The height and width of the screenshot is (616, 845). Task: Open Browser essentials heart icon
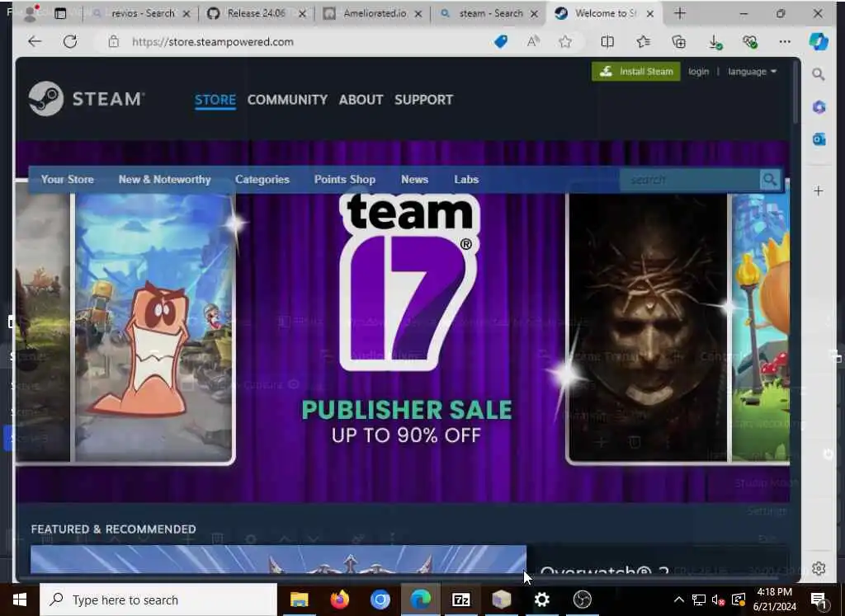click(749, 42)
